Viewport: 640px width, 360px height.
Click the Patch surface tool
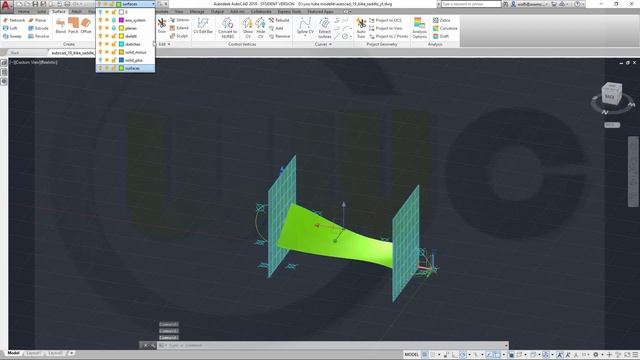click(73, 26)
